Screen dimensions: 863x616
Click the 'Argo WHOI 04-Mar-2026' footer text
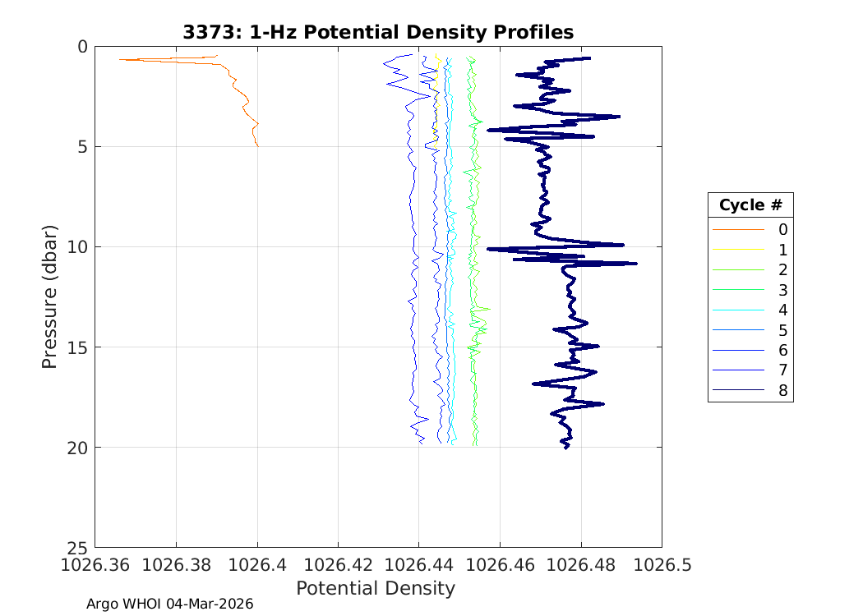170,604
